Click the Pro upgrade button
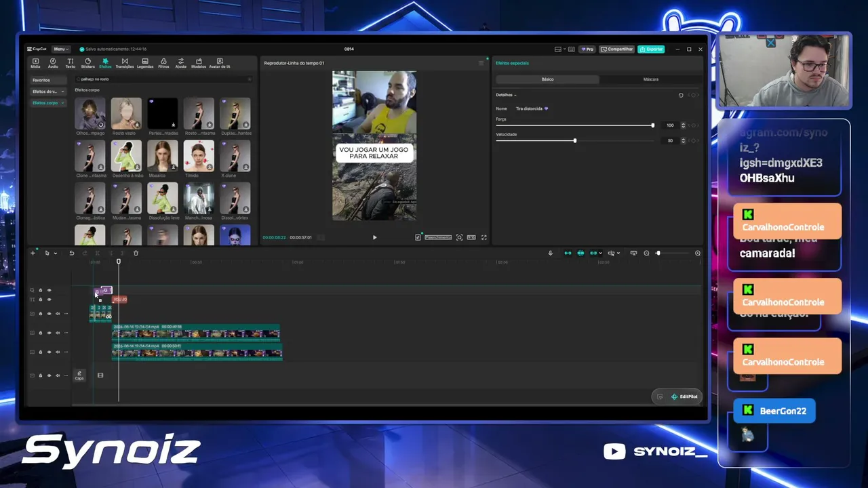 [x=587, y=49]
